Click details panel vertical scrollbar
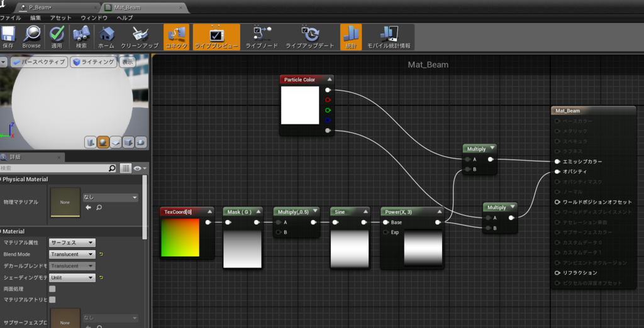 (x=144, y=207)
